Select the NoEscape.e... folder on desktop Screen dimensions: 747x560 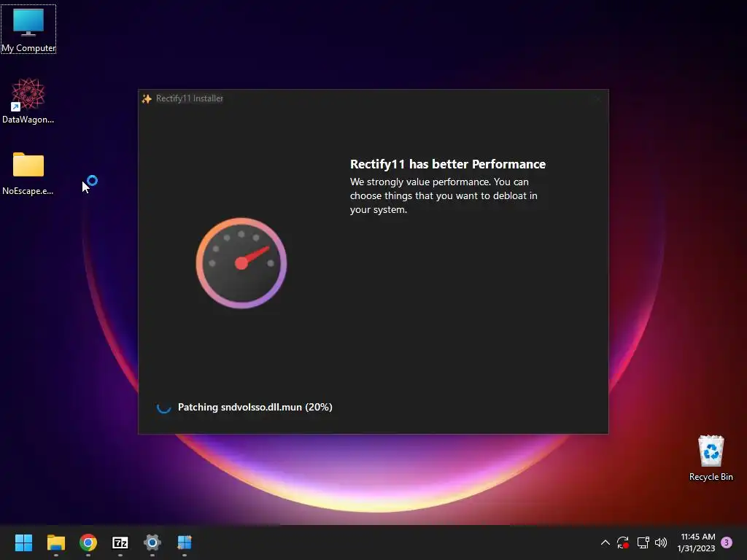pos(28,174)
